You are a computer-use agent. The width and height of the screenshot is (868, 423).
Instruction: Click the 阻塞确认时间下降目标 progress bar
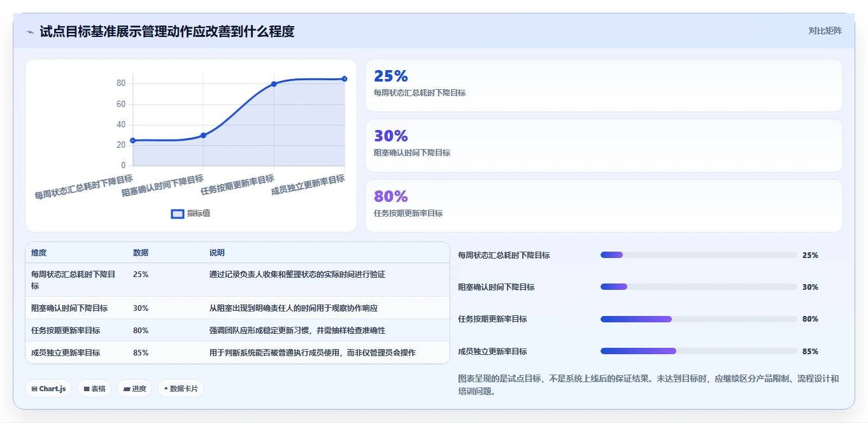coord(699,287)
